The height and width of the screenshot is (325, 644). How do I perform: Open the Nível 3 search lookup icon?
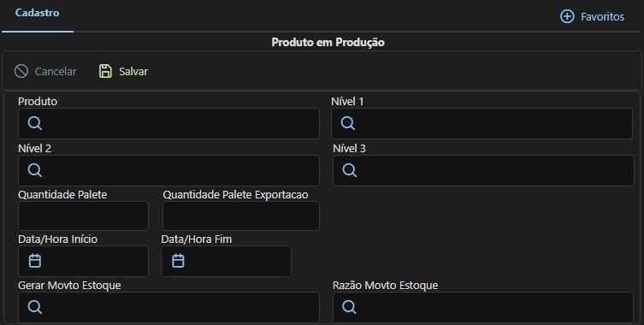350,169
